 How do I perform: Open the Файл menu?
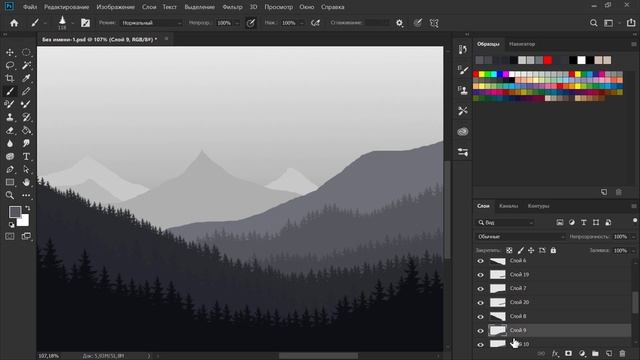point(30,7)
